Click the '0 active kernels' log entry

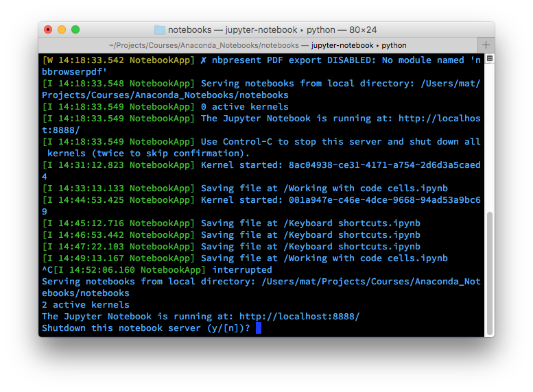pos(244,107)
